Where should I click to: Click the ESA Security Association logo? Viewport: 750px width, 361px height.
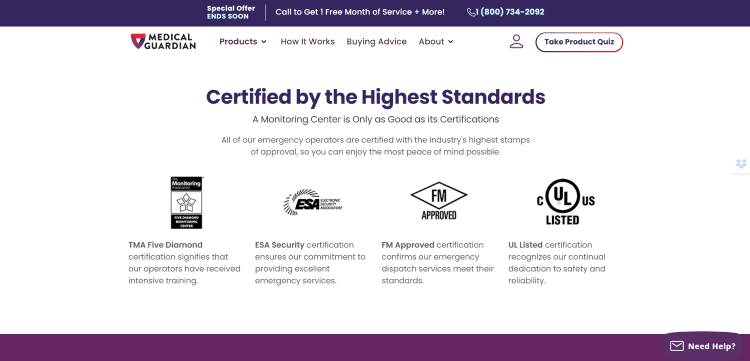[x=312, y=202]
